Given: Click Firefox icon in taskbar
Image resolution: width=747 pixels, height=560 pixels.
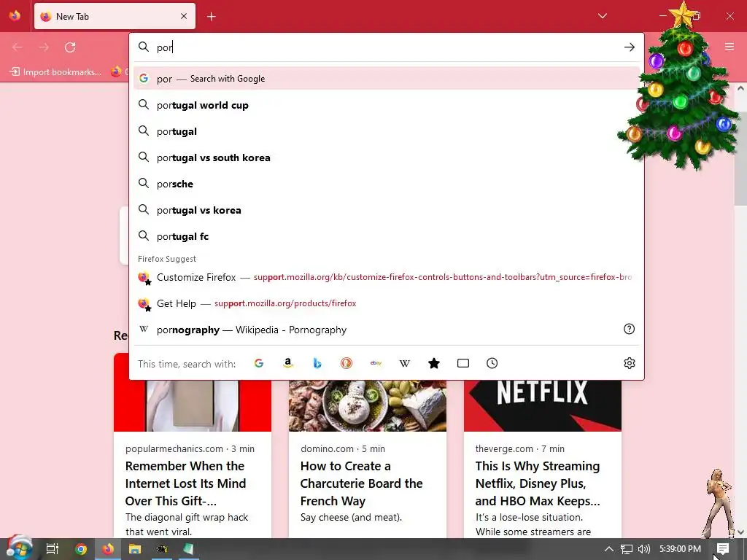Looking at the screenshot, I should [108, 549].
